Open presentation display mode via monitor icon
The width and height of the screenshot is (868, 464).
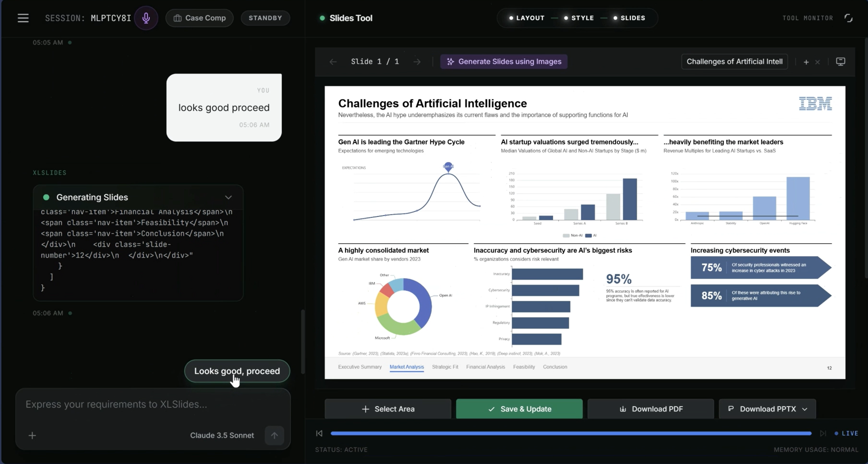[840, 62]
